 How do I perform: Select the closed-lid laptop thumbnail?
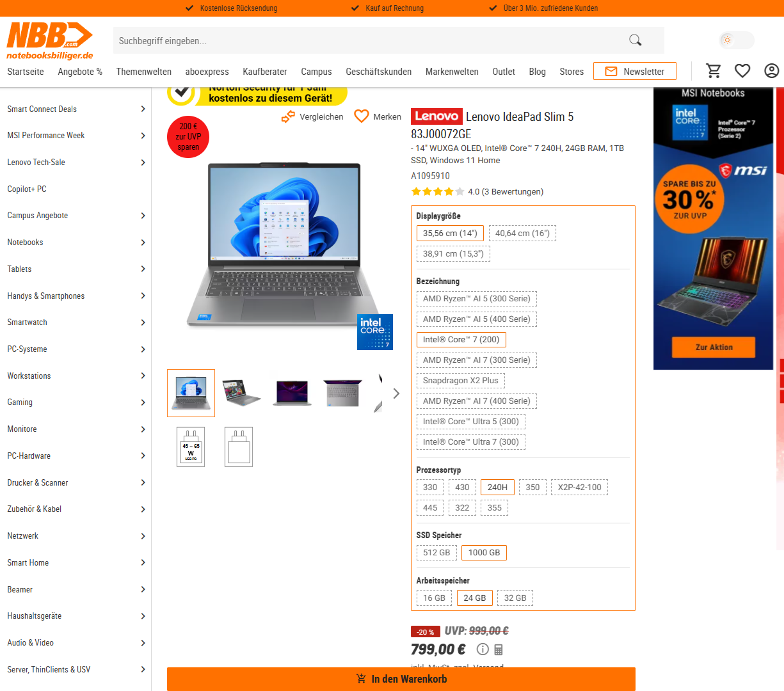point(342,393)
